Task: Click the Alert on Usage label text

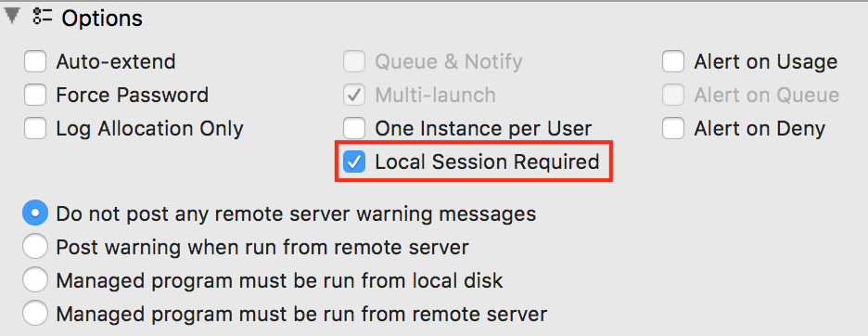Action: (x=766, y=62)
